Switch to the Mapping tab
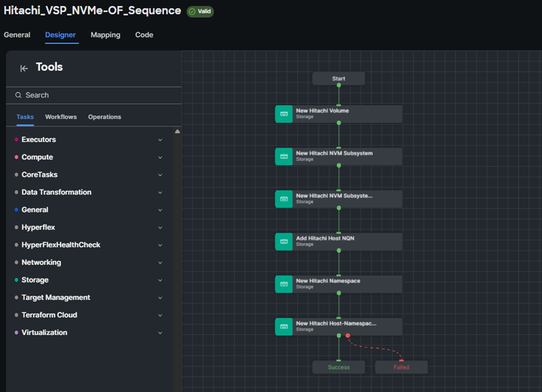 105,35
